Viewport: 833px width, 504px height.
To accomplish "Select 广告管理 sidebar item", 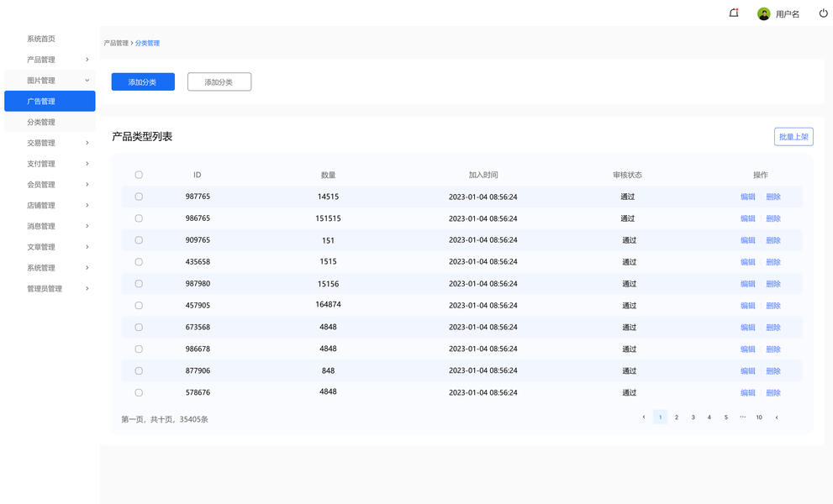I will pos(50,101).
